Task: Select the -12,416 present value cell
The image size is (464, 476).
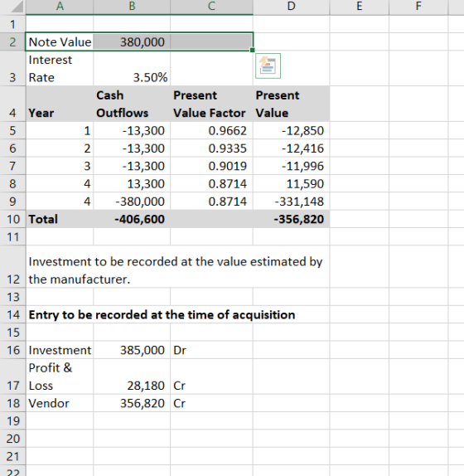Action: [291, 148]
